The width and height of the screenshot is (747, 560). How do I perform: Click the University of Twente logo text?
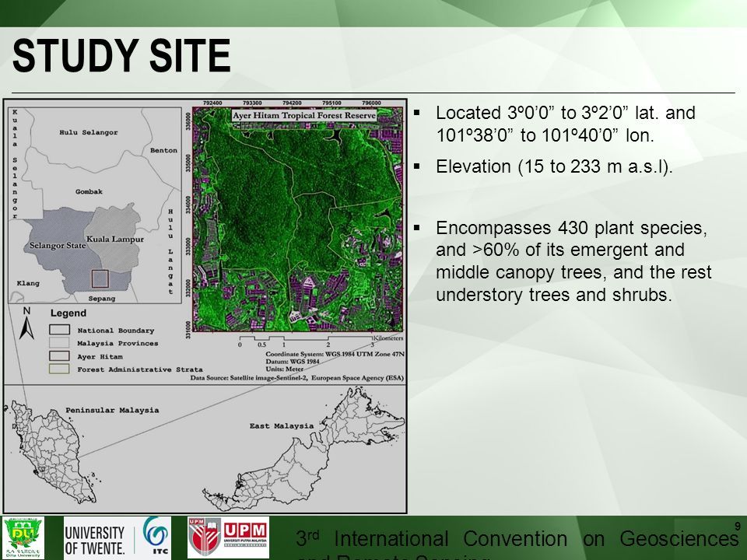[95, 540]
